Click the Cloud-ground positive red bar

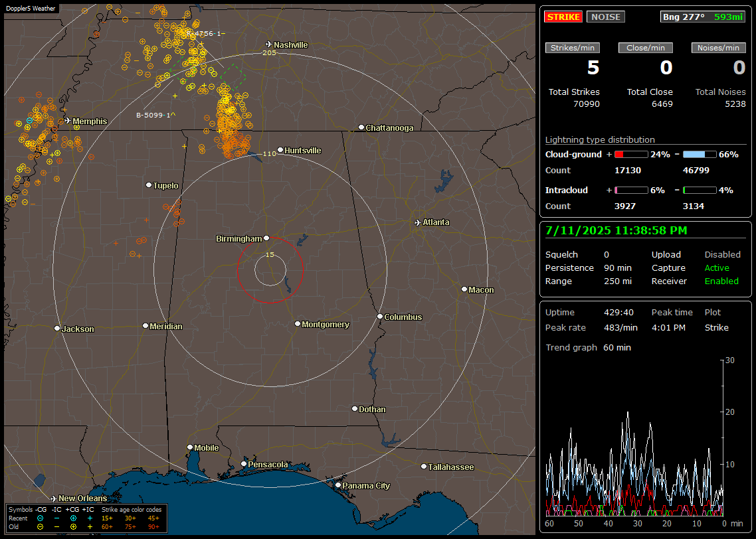631,154
